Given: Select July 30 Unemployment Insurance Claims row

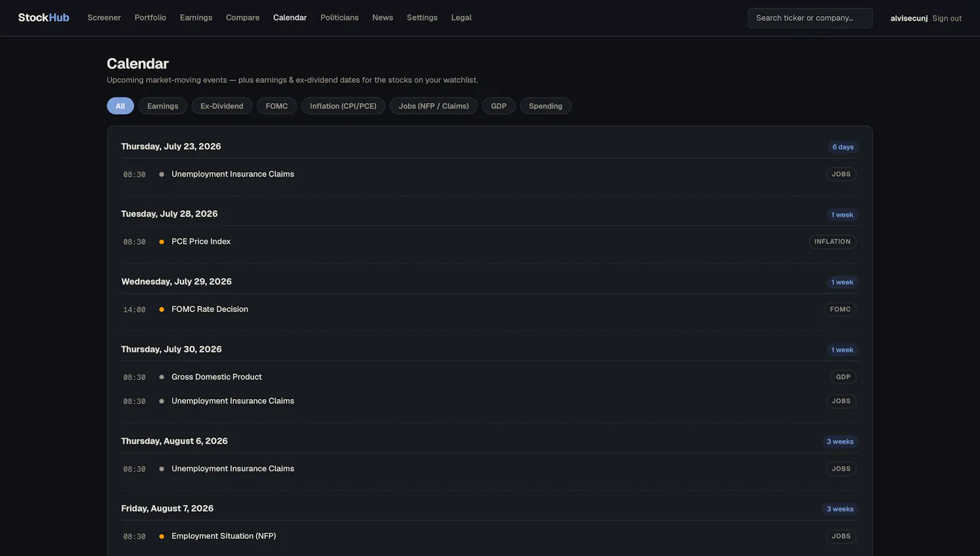Looking at the screenshot, I should tap(490, 401).
